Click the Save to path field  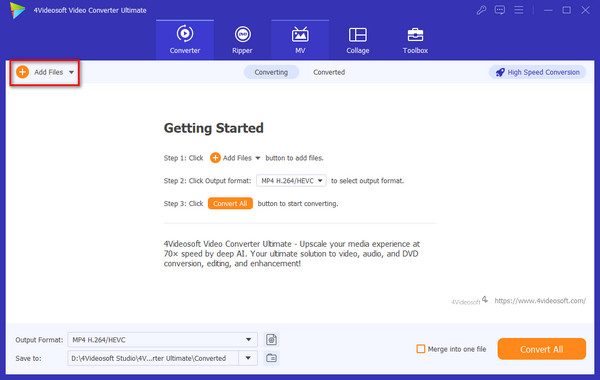tap(153, 358)
